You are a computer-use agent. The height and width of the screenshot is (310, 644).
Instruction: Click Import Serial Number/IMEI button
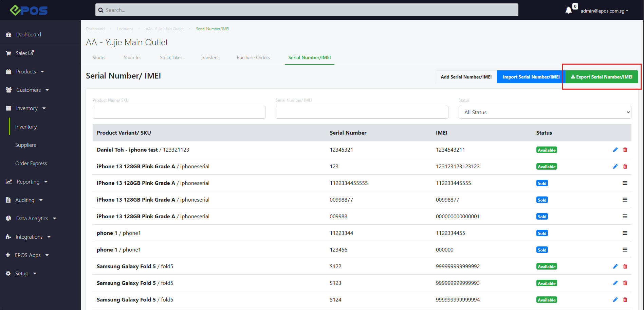click(531, 77)
